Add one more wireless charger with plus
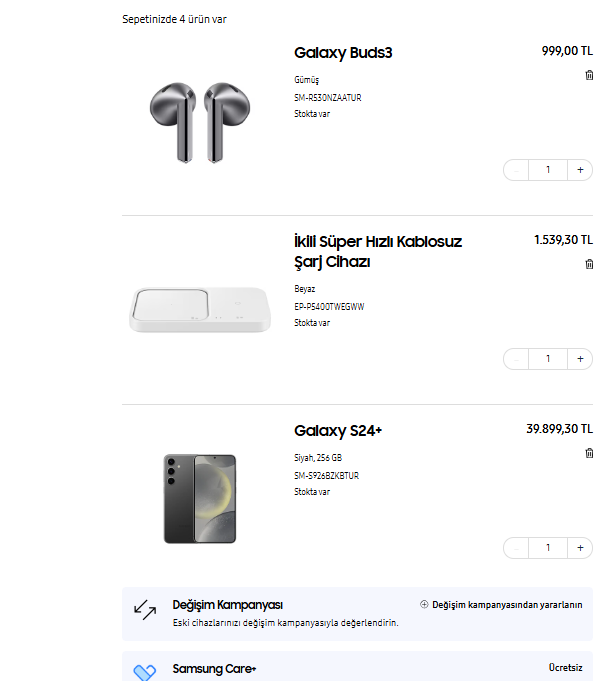This screenshot has height=681, width=604. pyautogui.click(x=581, y=359)
